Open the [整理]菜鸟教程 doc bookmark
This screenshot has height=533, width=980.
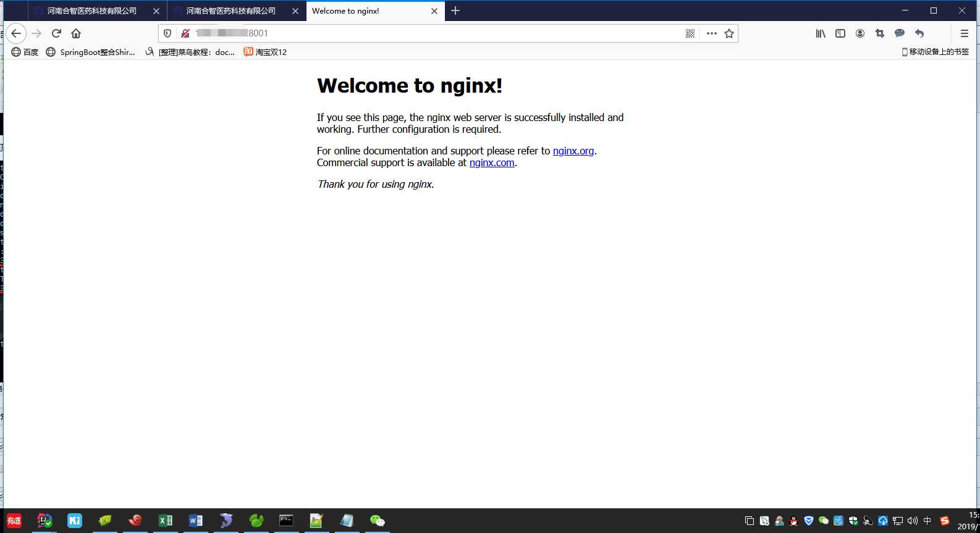(x=190, y=52)
